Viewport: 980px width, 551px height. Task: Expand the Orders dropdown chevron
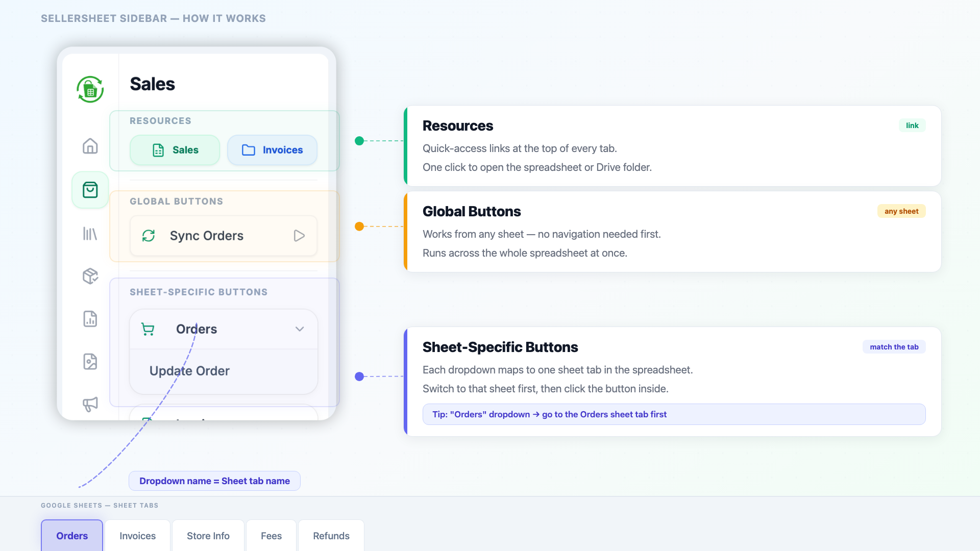[300, 329]
